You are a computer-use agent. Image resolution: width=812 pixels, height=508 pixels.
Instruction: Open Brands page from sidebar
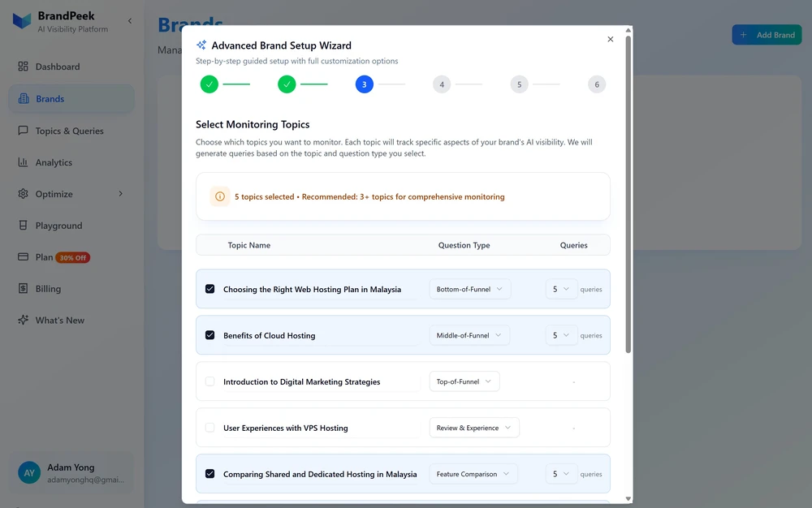71,98
